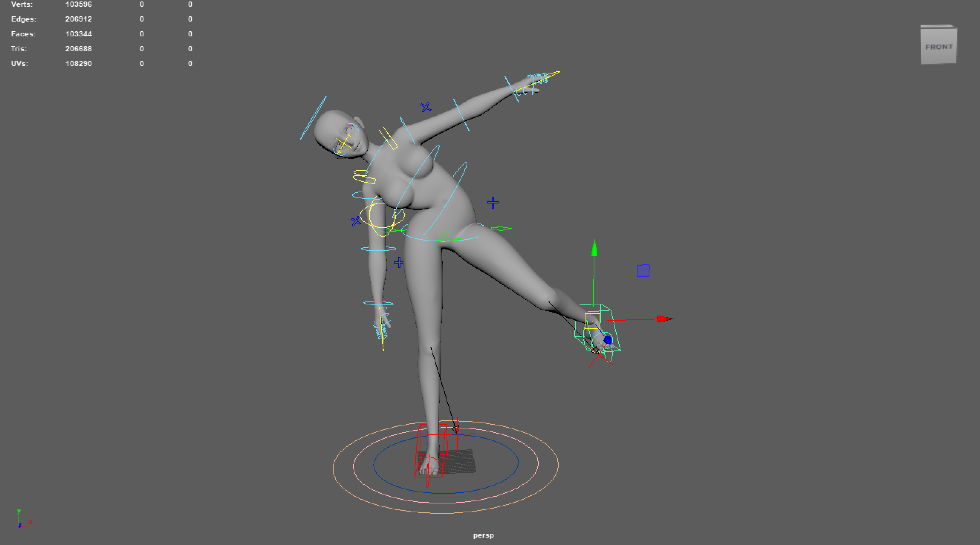980x545 pixels.
Task: Select green diamond control at raised-leg hip
Action: [x=501, y=229]
